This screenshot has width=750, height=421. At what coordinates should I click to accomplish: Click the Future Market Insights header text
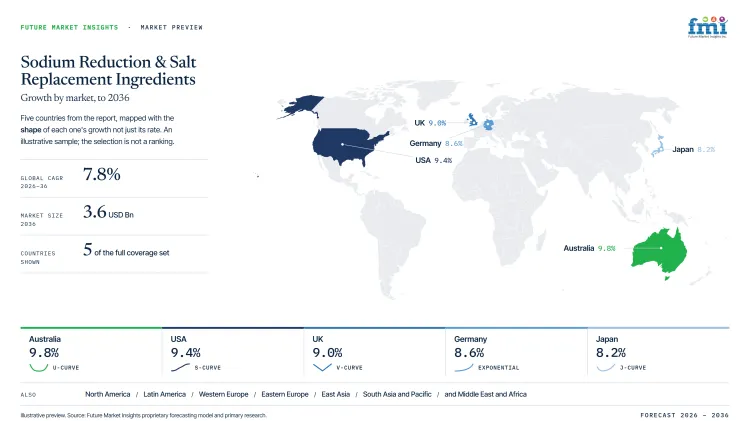[69, 27]
